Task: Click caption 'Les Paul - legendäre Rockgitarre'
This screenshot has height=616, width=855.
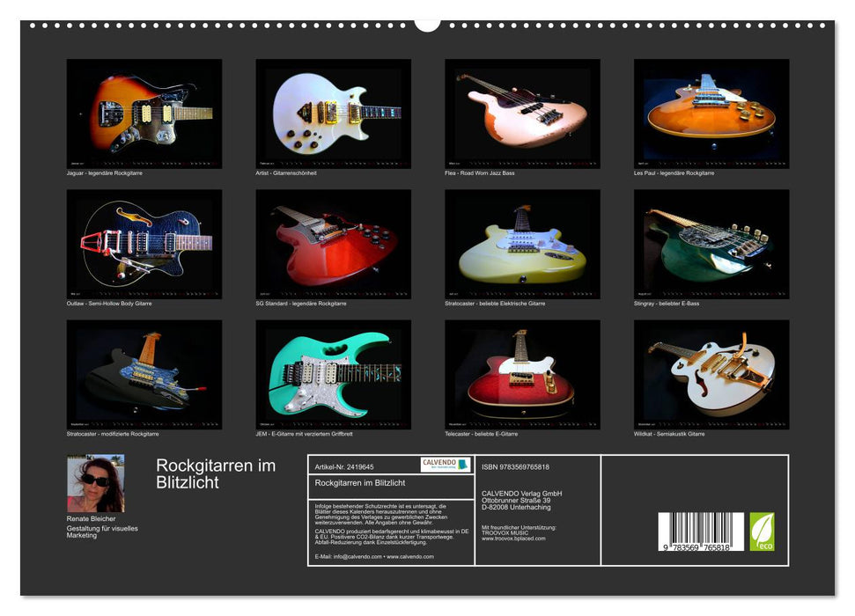Action: (x=674, y=172)
